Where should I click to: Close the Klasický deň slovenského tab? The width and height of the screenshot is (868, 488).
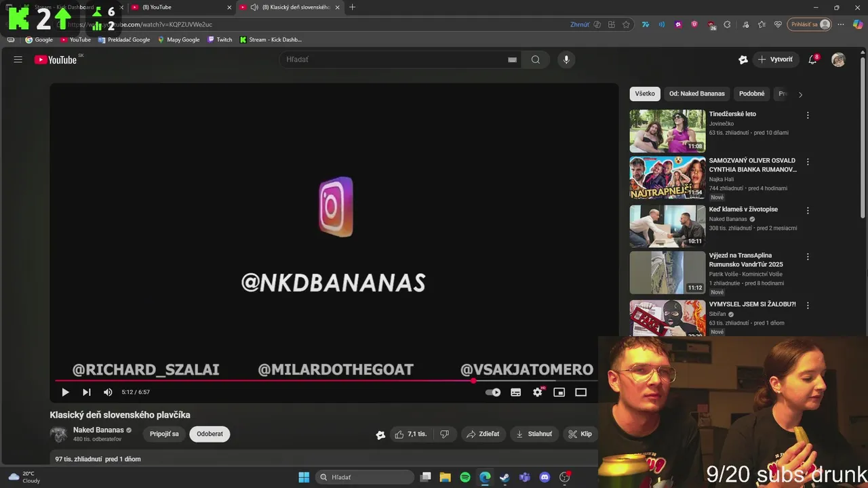point(337,7)
